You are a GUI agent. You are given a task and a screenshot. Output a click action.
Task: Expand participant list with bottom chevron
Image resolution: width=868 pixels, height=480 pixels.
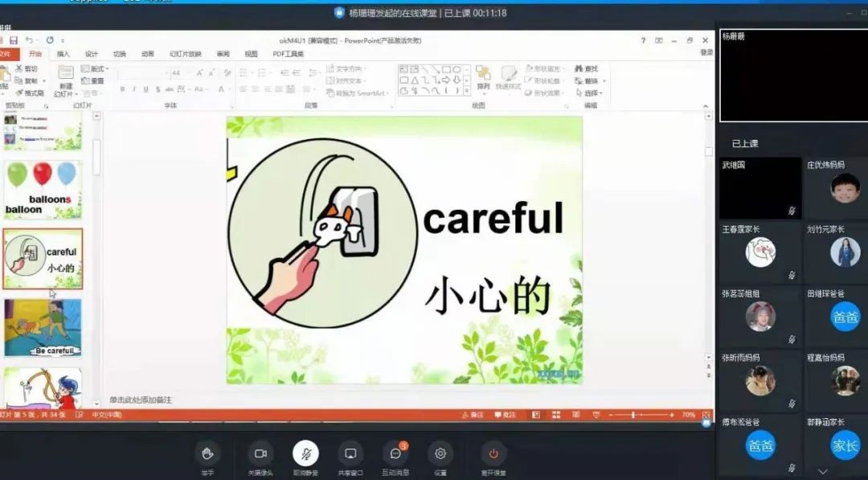pos(822,471)
